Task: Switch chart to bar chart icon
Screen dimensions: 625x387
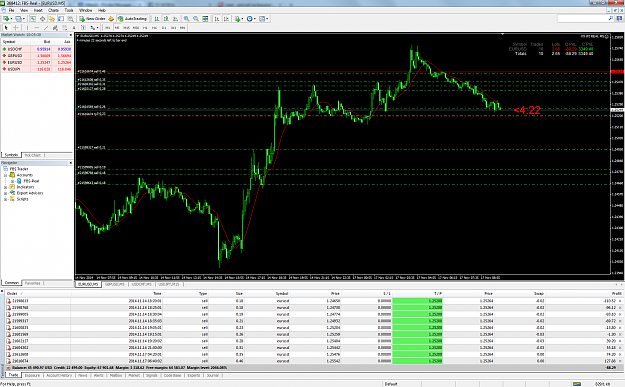Action: pos(157,19)
